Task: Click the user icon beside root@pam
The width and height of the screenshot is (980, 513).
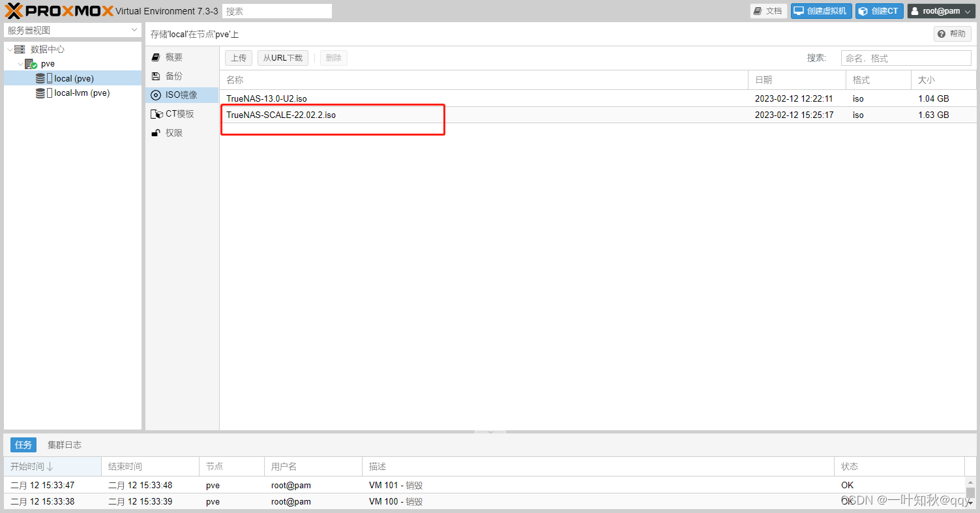Action: 915,11
